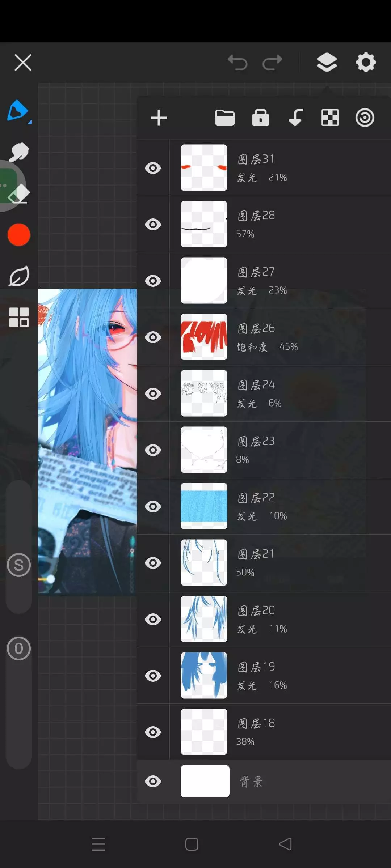Image resolution: width=391 pixels, height=868 pixels.
Task: Open 图层21 50% opacity text
Action: point(245,573)
